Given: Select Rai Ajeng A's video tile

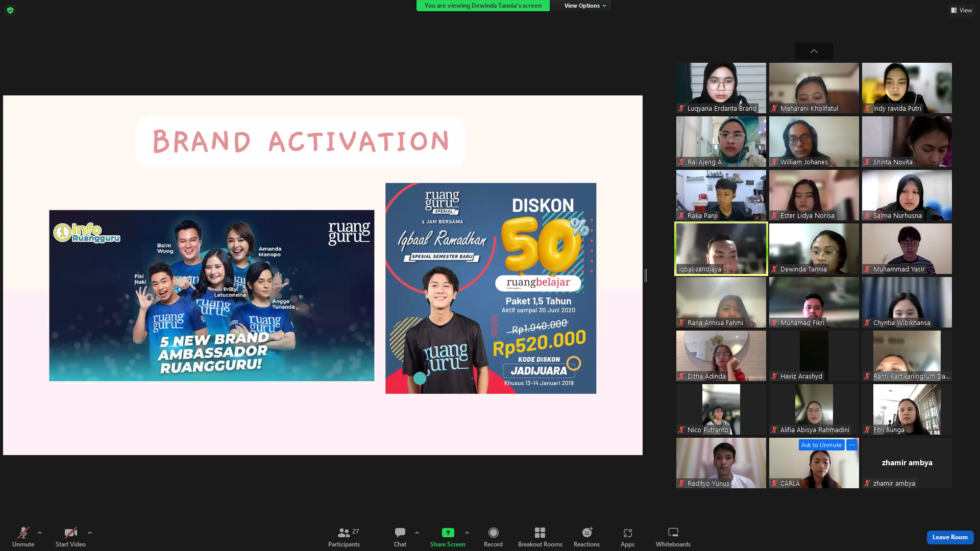Looking at the screenshot, I should tap(721, 141).
